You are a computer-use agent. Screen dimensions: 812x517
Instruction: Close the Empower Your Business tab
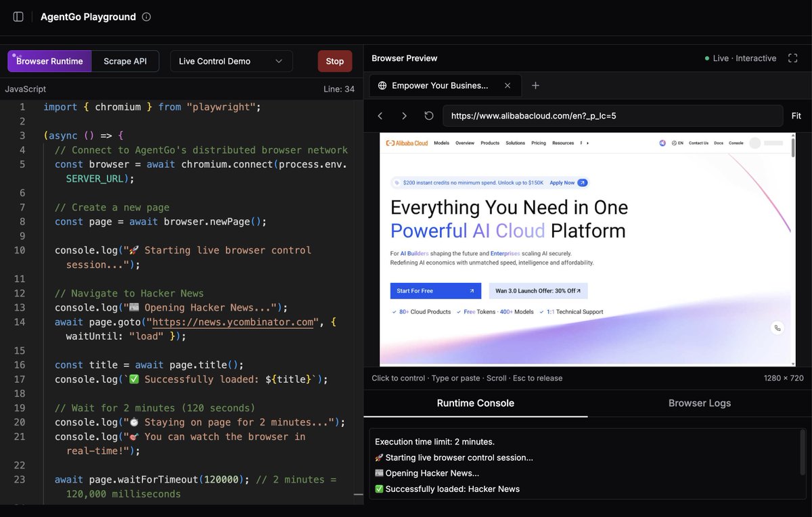coord(507,85)
